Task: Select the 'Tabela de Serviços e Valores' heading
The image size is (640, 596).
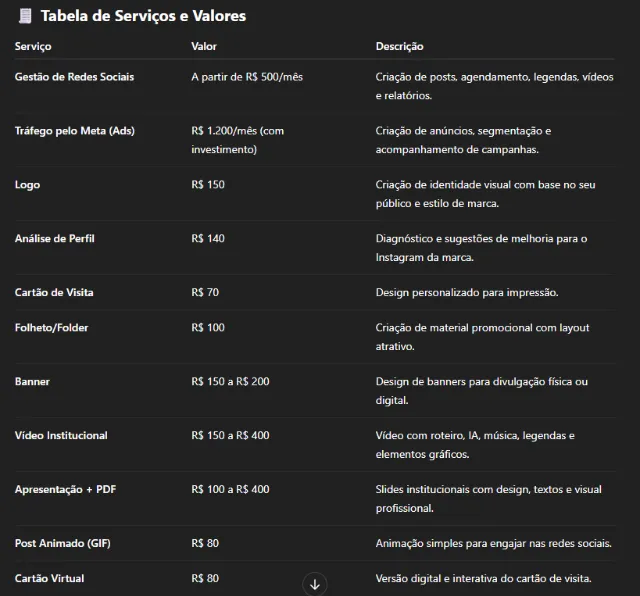Action: pos(143,16)
